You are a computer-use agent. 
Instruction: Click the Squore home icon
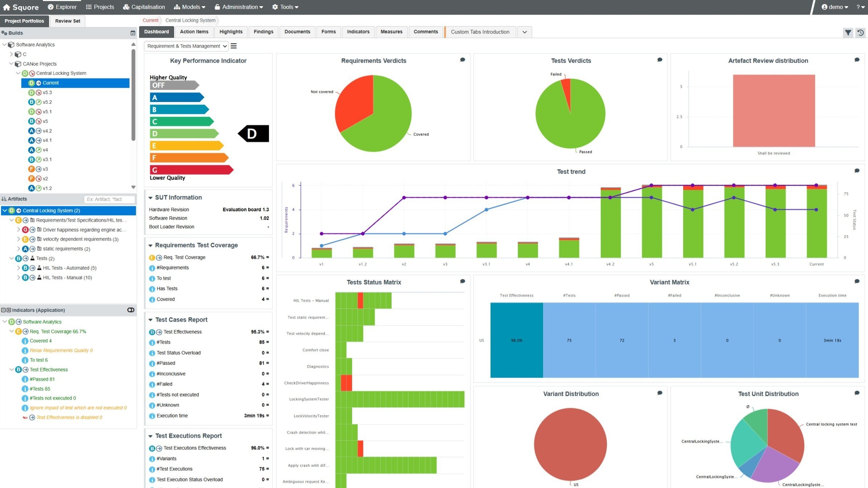[x=6, y=7]
